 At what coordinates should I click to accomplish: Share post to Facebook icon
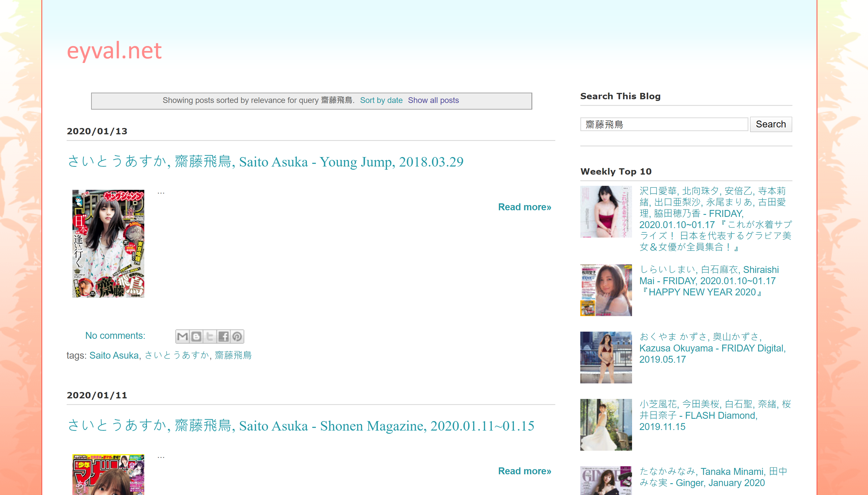[223, 336]
